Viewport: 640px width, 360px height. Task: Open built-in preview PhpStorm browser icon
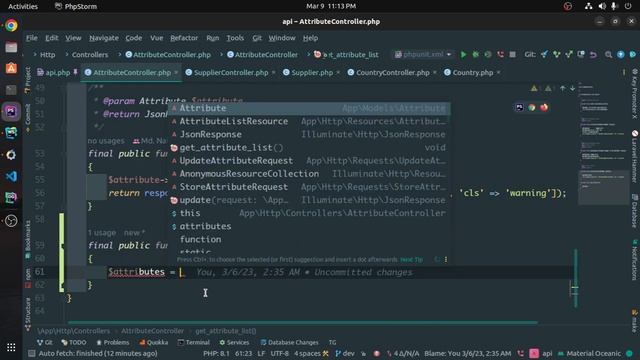click(x=519, y=107)
